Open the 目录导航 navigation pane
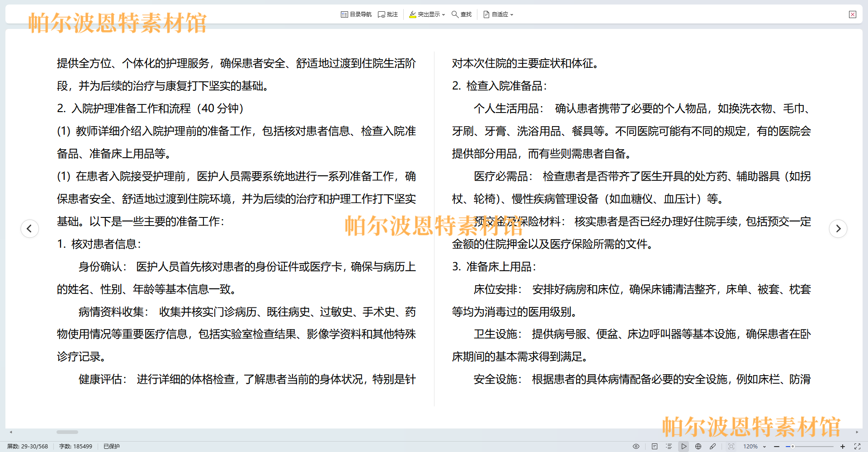 (x=356, y=14)
